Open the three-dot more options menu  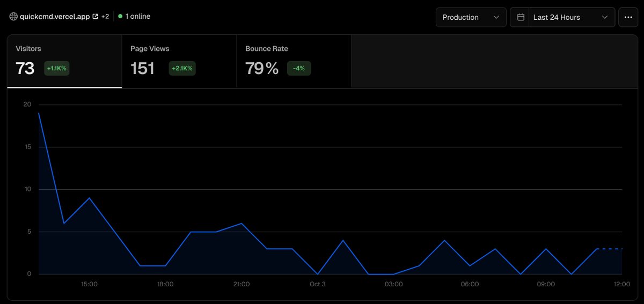point(628,17)
